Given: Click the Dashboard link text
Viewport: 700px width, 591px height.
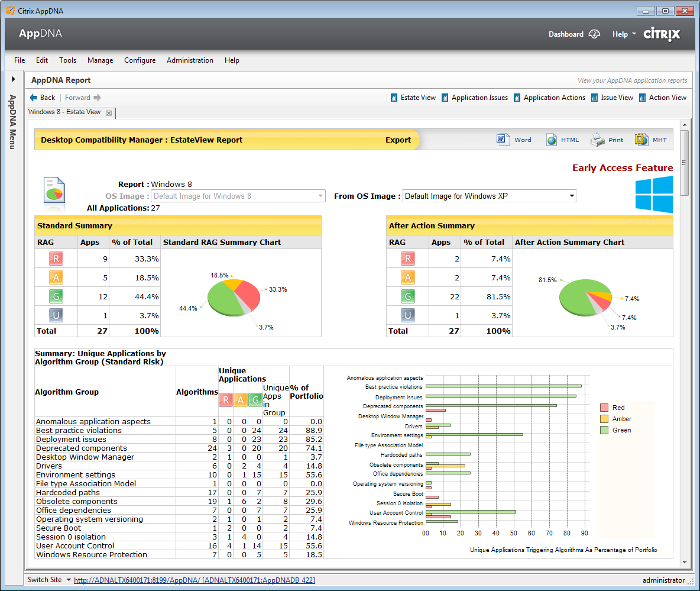Looking at the screenshot, I should pos(566,34).
